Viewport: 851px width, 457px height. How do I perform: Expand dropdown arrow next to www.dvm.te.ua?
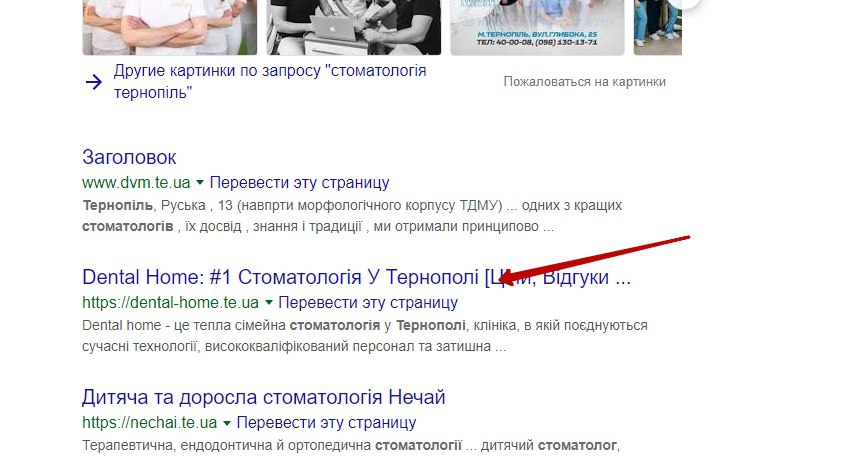point(200,183)
